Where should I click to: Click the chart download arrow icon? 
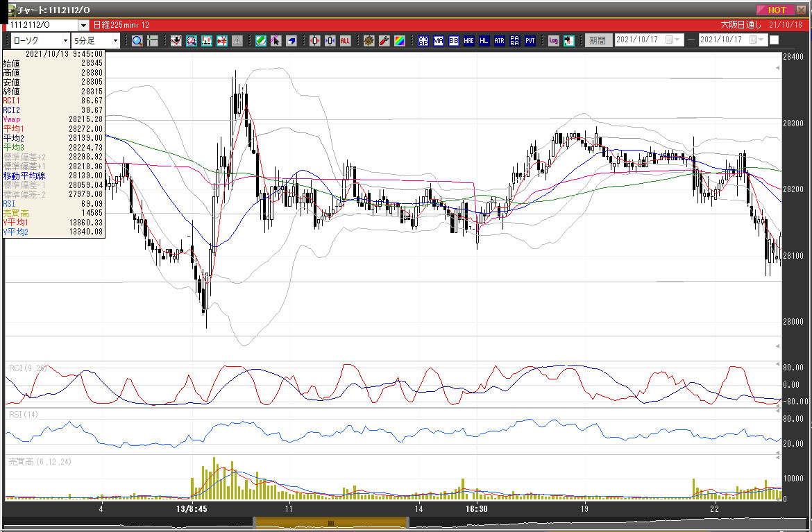tap(176, 41)
